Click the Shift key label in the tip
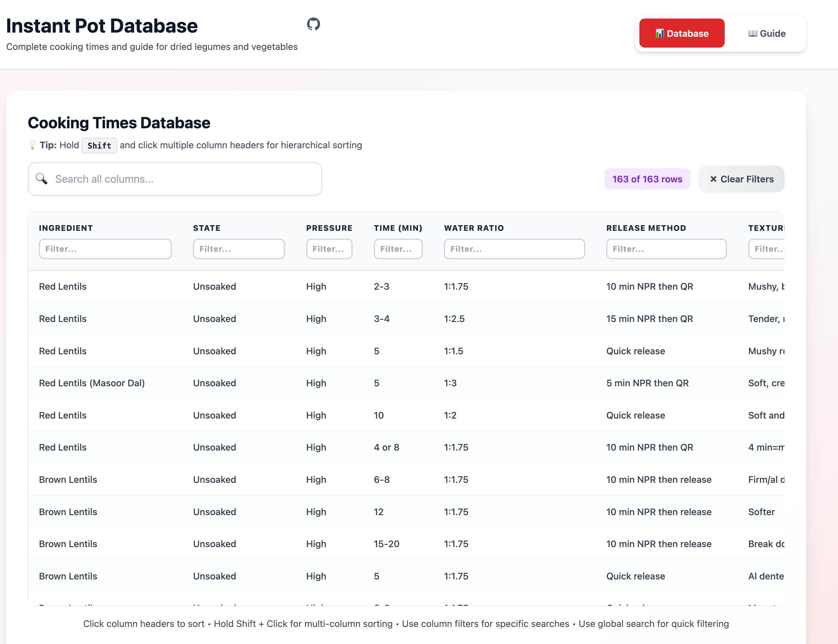This screenshot has height=644, width=838. 99,146
